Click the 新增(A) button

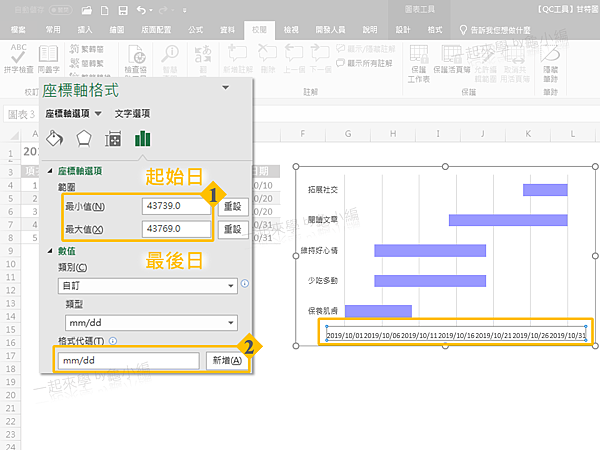[227, 360]
